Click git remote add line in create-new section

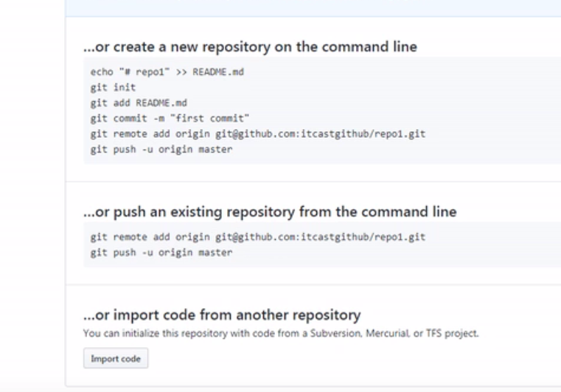257,133
